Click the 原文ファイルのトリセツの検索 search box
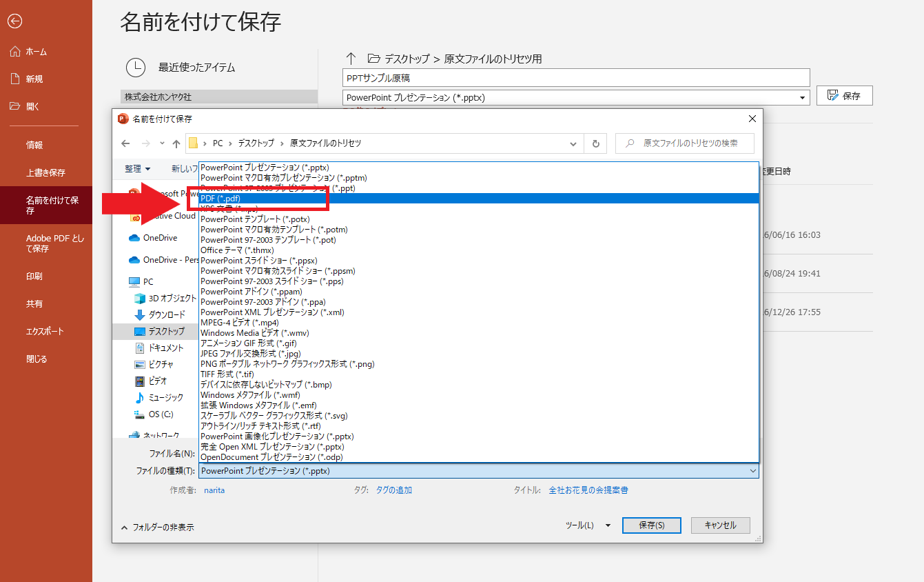Image resolution: width=924 pixels, height=582 pixels. [x=685, y=143]
